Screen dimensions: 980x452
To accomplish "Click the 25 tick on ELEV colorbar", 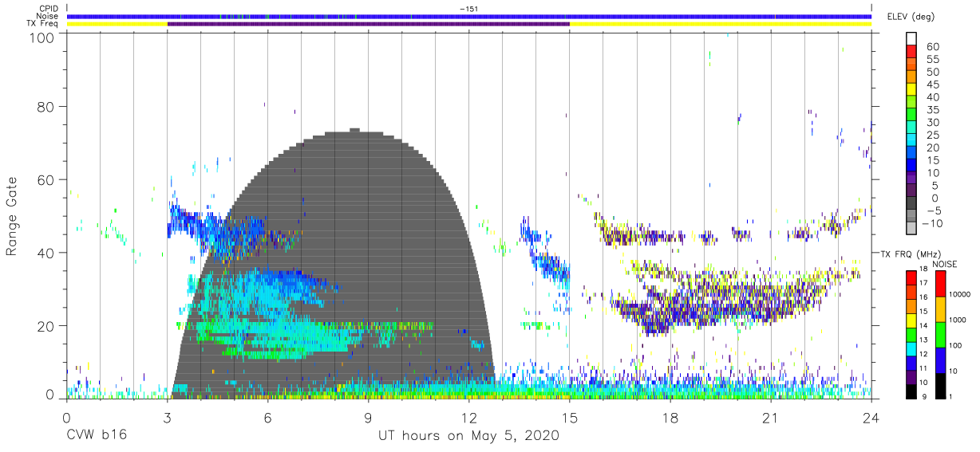I will [932, 136].
